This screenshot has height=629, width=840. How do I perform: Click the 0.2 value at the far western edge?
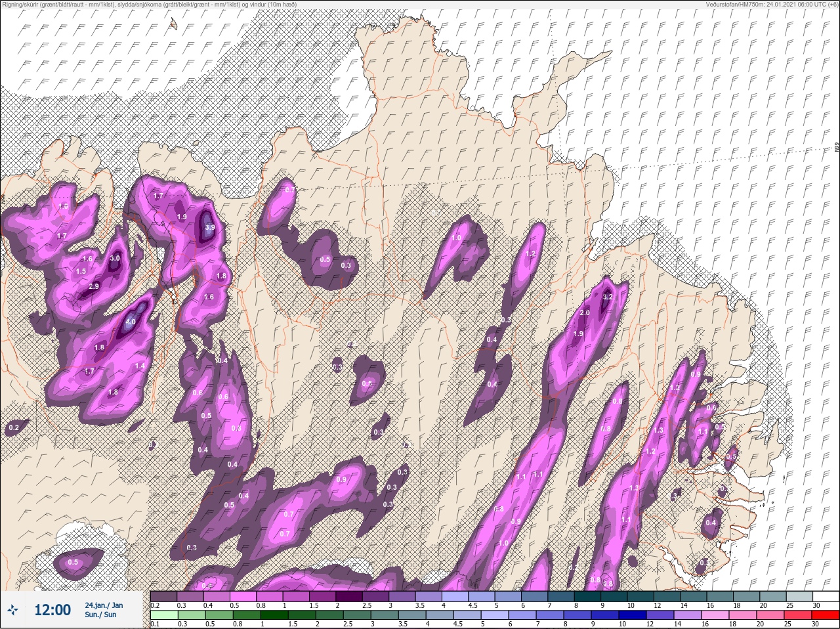[x=14, y=428]
